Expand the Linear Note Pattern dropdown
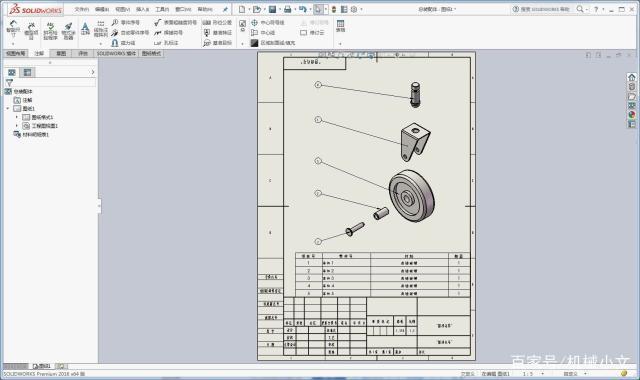640x380 pixels. pyautogui.click(x=100, y=43)
